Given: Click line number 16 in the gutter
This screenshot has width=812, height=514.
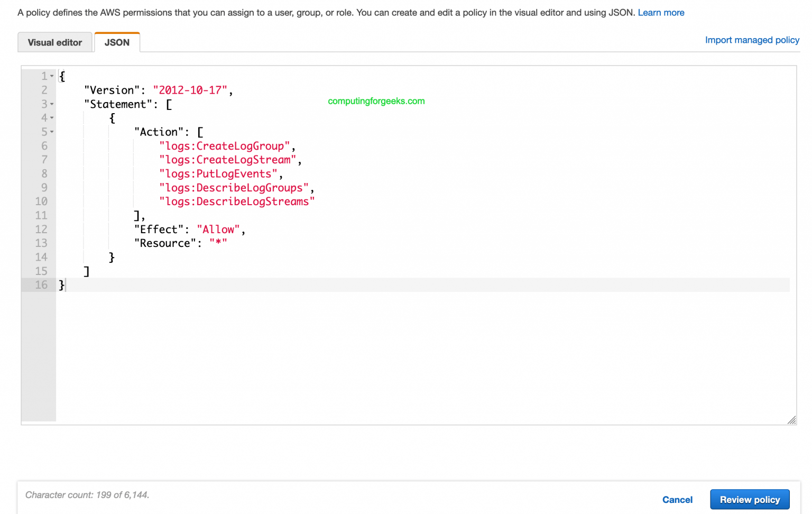Looking at the screenshot, I should [x=41, y=285].
